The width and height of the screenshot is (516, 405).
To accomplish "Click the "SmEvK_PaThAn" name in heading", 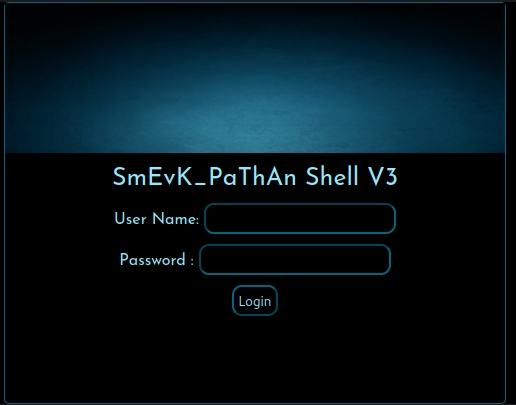I will coord(204,177).
